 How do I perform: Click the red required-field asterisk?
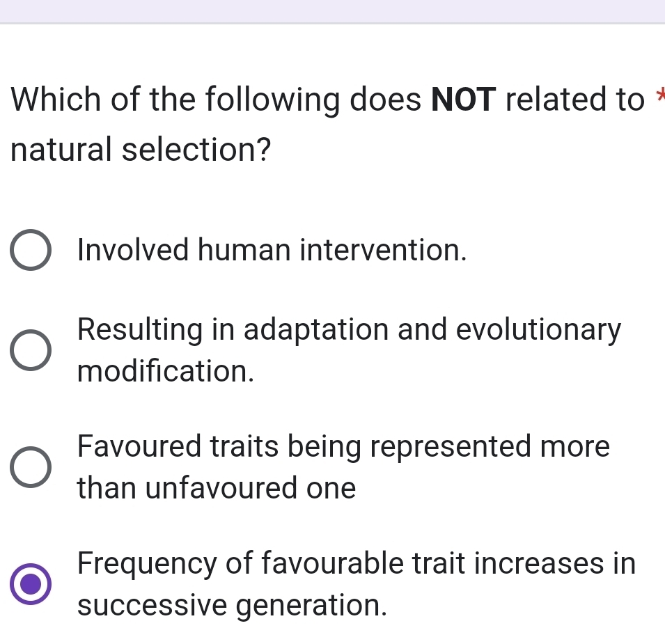click(662, 93)
